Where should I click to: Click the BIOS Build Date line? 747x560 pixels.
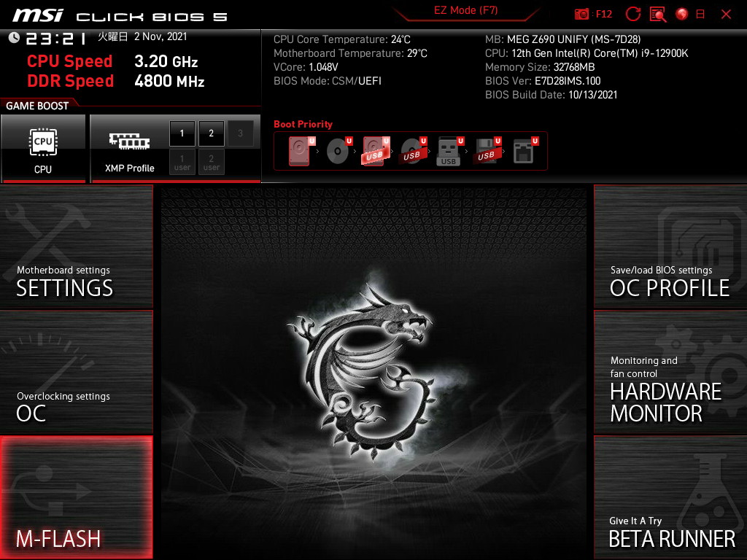click(x=551, y=95)
